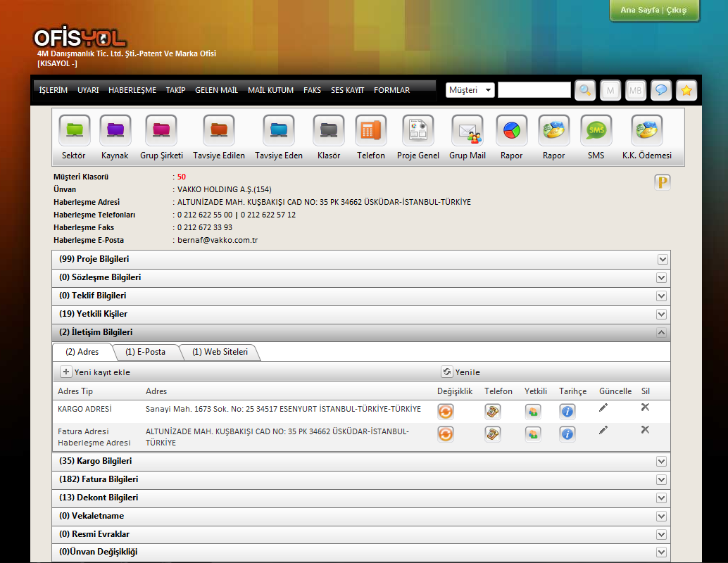Click the Ana Sayfa | Çıkış button
728x563 pixels.
pyautogui.click(x=653, y=11)
